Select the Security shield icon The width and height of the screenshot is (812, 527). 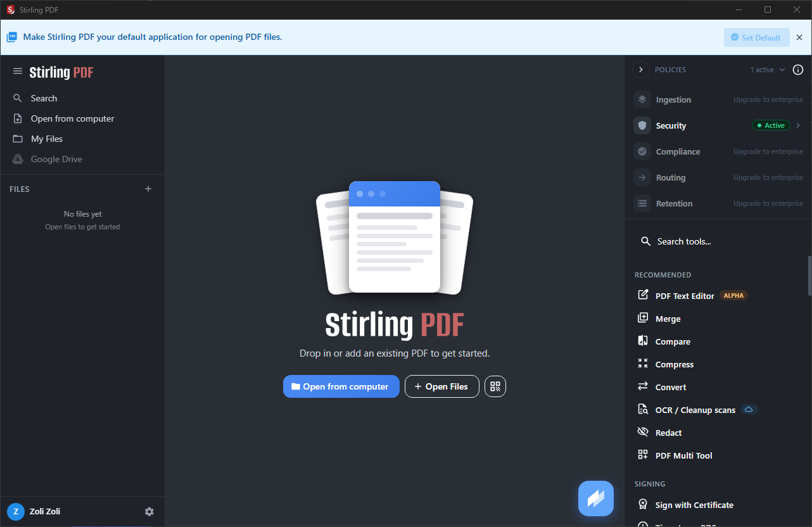[x=642, y=125]
